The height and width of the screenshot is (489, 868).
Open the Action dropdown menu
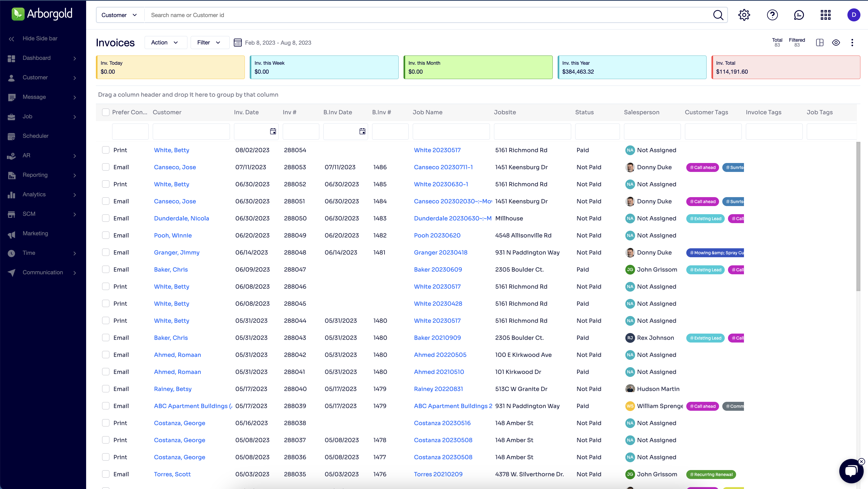(164, 42)
